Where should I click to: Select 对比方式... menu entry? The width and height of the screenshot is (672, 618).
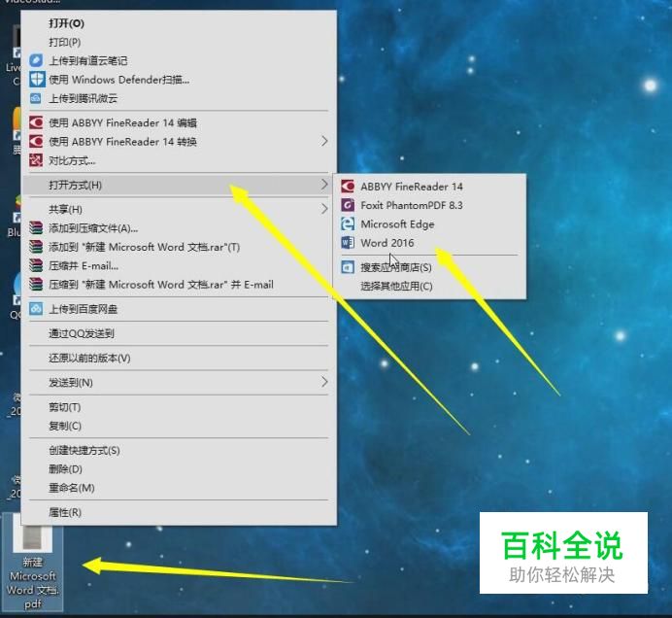point(179,160)
